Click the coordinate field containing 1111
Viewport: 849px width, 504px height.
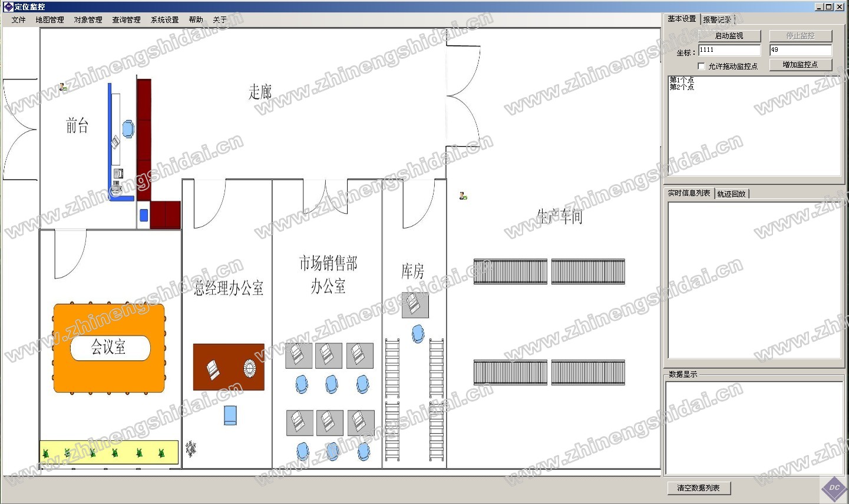click(729, 50)
